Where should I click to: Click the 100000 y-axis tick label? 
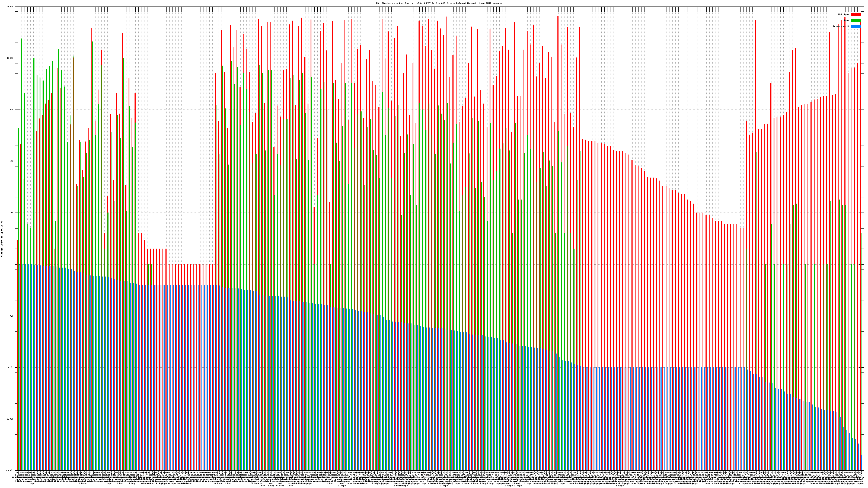pyautogui.click(x=10, y=7)
